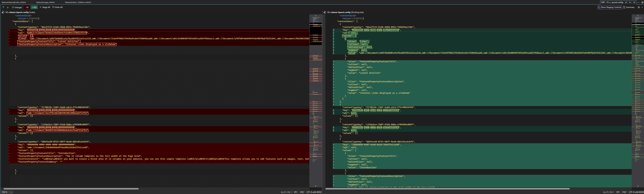Jump to next change arrow
644x194 pixels.
pos(8,7)
